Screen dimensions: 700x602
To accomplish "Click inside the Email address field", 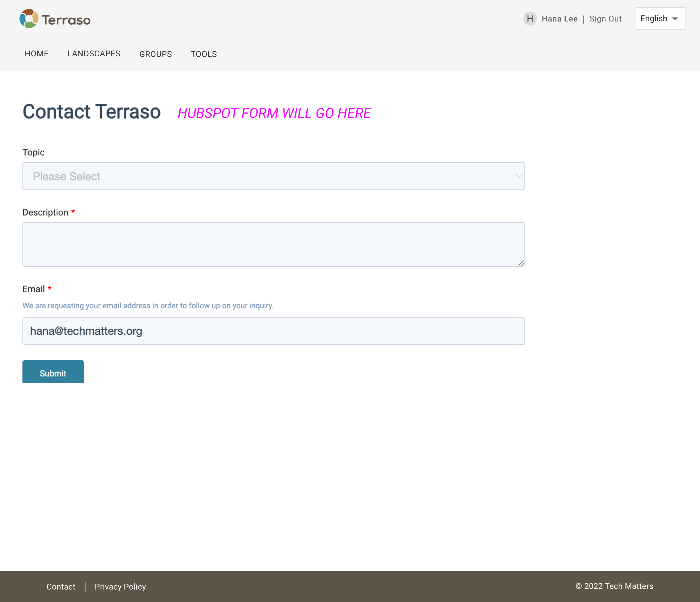I will [x=273, y=331].
